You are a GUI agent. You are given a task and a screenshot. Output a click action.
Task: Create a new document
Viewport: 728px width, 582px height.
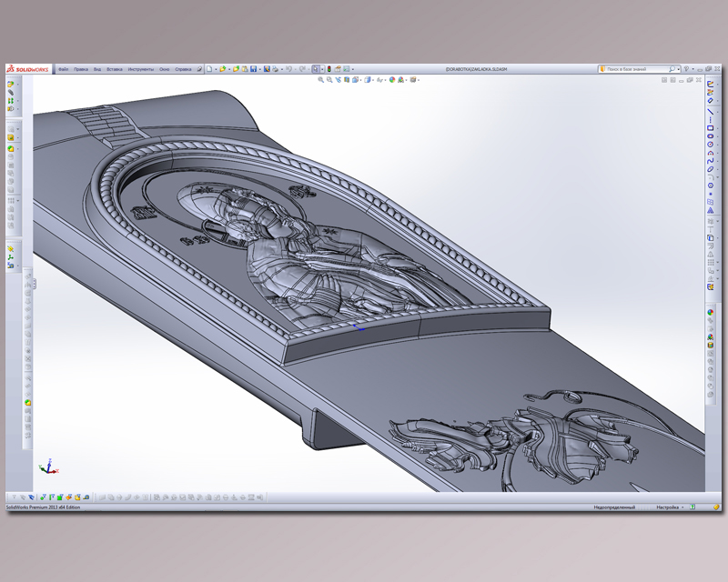pyautogui.click(x=209, y=69)
